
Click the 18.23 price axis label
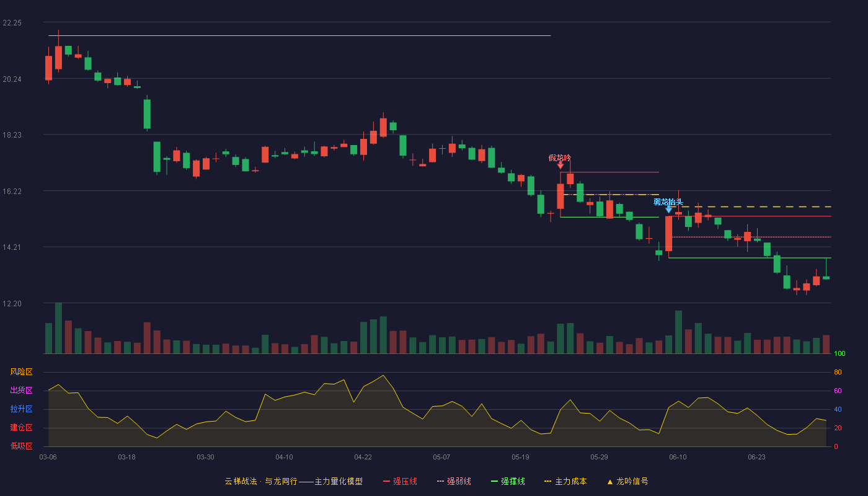(x=12, y=135)
